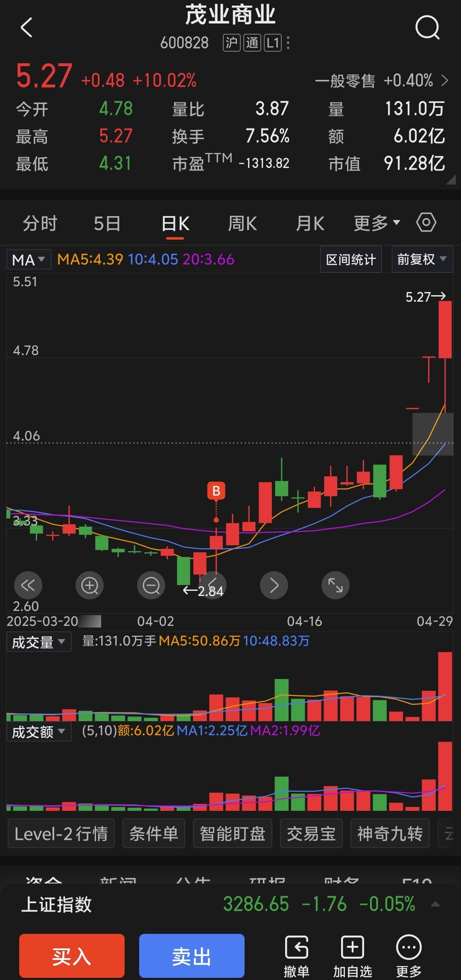This screenshot has height=980, width=461.
Task: Open 更多 circle-dots icon at bottom
Action: 409,956
